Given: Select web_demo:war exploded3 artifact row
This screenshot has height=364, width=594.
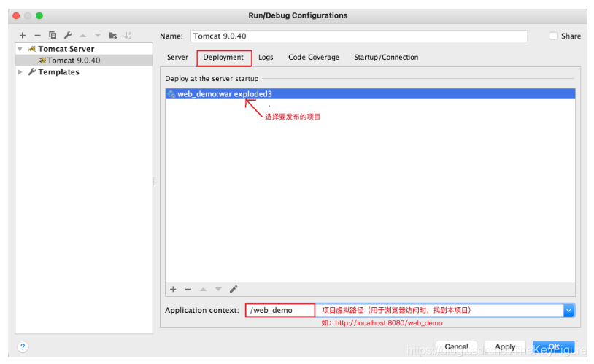Looking at the screenshot, I should coord(370,94).
